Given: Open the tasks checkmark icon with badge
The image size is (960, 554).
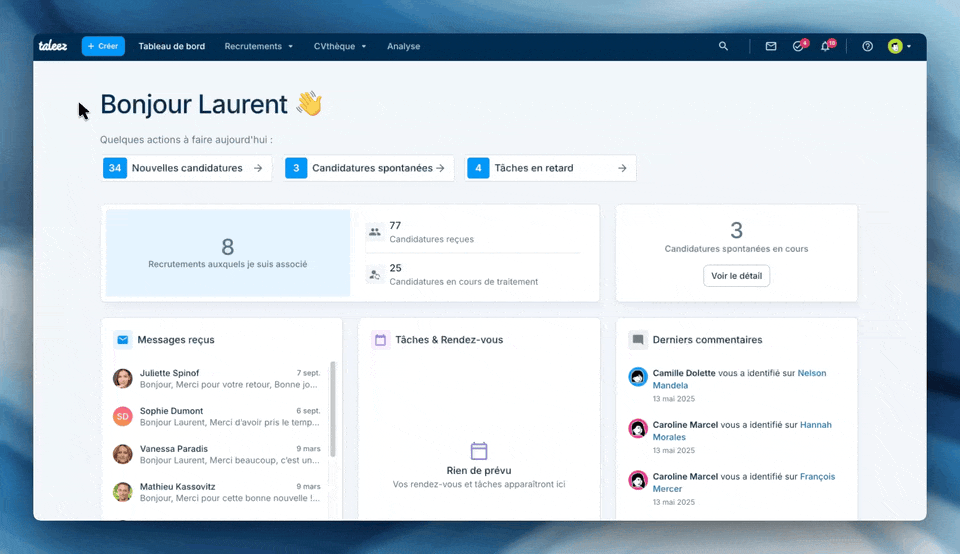Looking at the screenshot, I should pos(798,46).
